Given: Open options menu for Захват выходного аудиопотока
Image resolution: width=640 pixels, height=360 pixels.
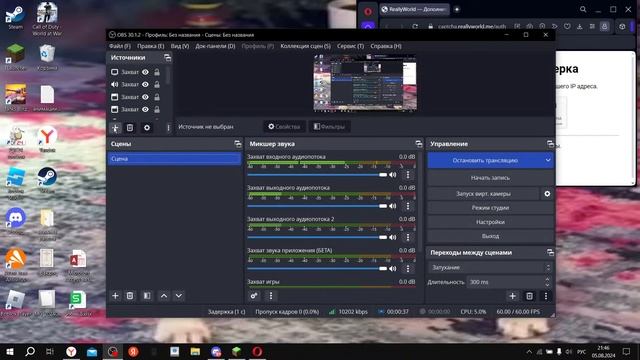Looking at the screenshot, I should [407, 206].
